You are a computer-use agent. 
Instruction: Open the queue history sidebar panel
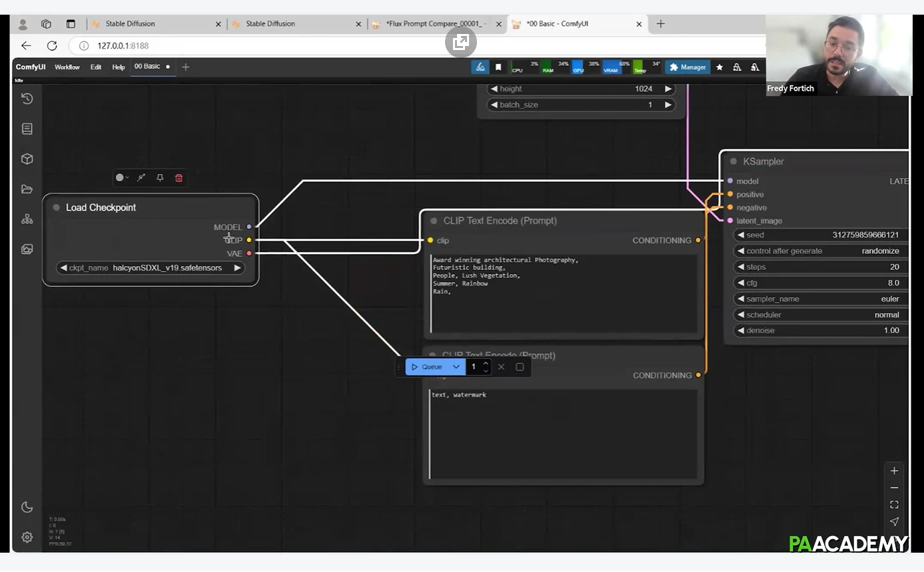(x=27, y=99)
